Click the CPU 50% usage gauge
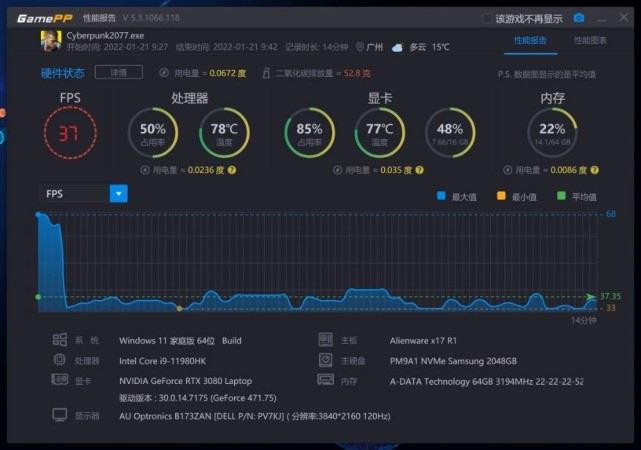 153,133
